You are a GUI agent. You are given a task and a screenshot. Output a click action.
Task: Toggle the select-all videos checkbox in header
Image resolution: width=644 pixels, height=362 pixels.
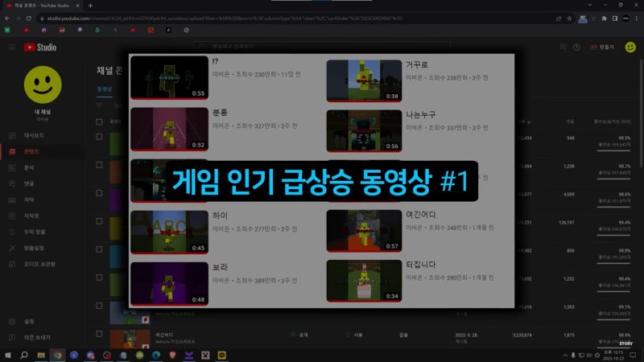99,121
